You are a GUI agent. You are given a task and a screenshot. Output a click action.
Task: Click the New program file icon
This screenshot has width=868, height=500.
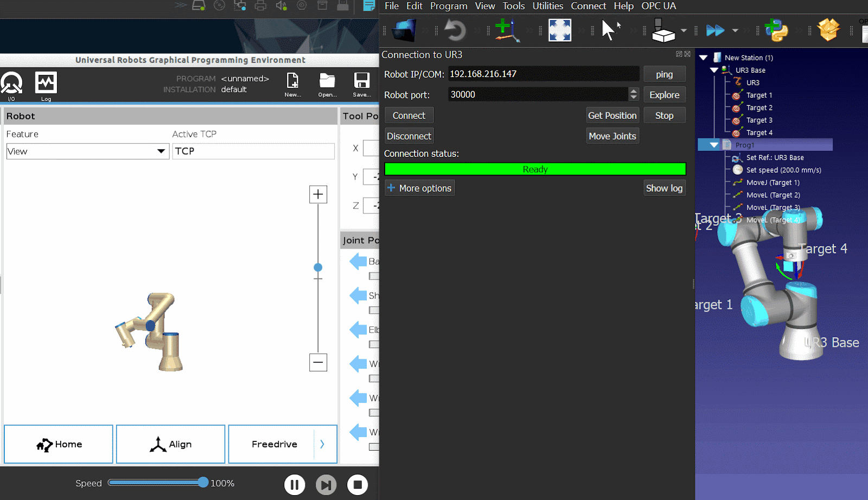[292, 85]
